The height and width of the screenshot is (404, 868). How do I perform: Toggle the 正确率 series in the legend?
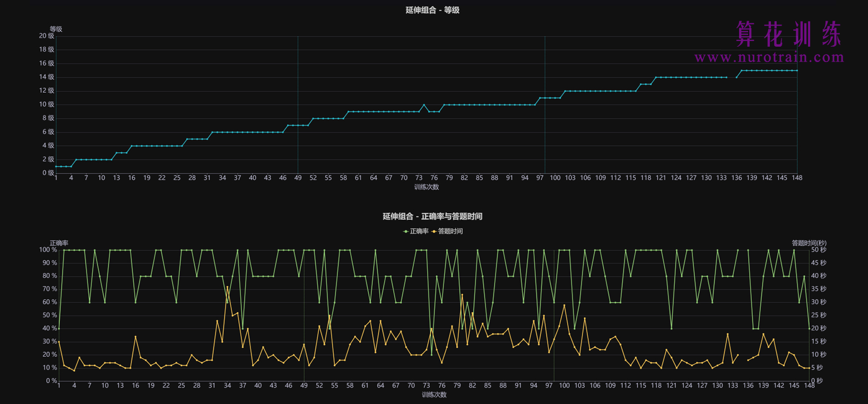click(x=416, y=231)
